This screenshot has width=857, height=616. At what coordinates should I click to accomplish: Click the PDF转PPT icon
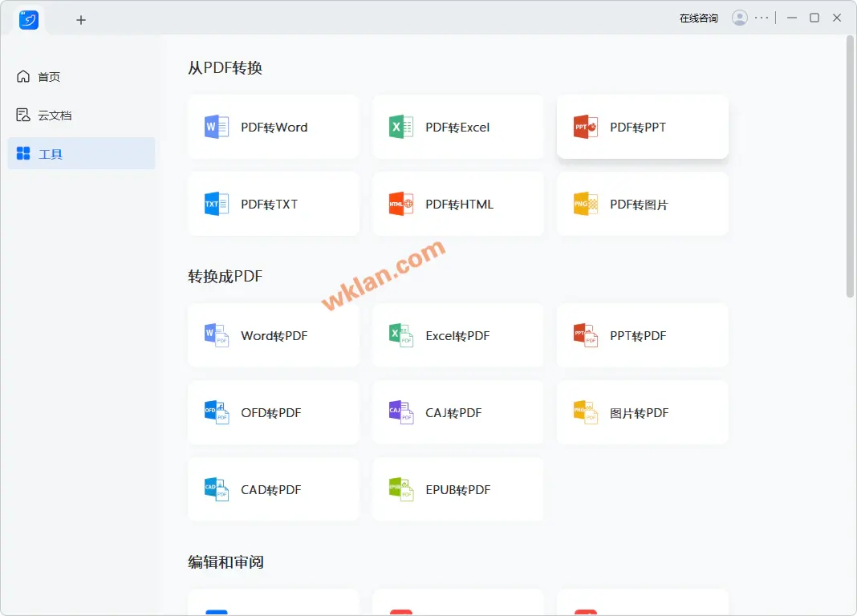(585, 128)
